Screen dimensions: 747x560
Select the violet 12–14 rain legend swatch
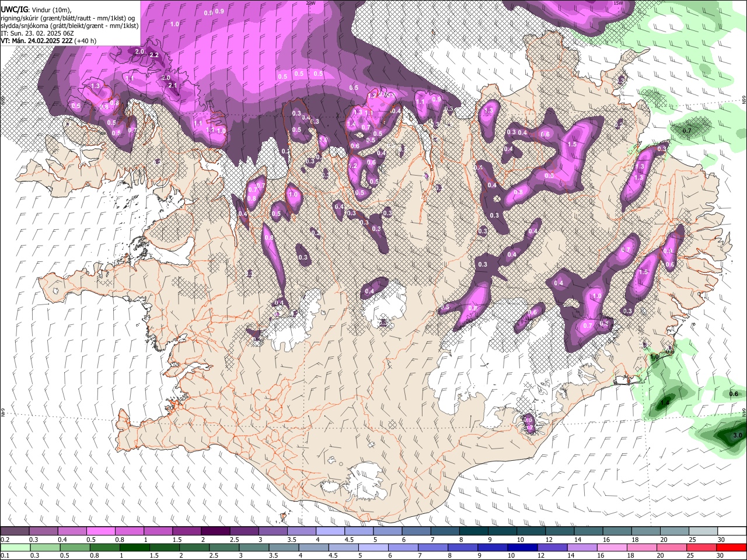pos(553,548)
